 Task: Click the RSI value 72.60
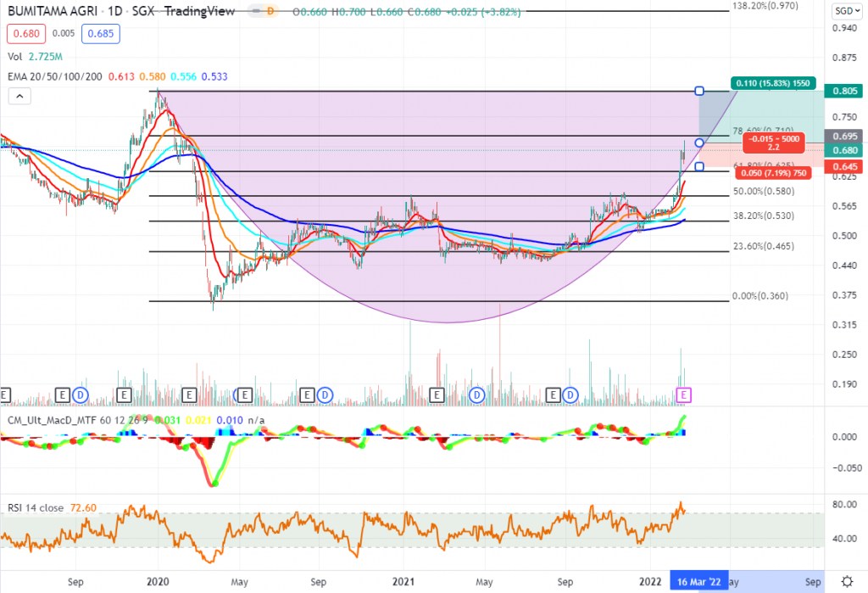coord(83,508)
